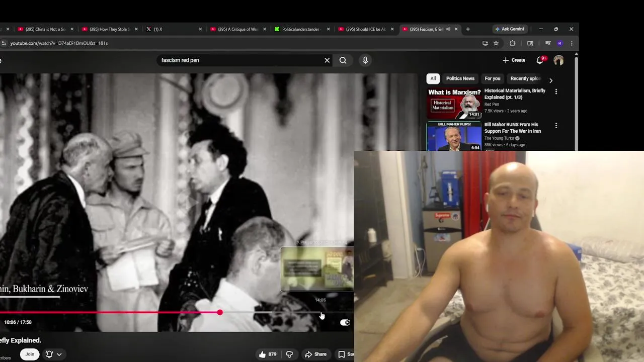The width and height of the screenshot is (644, 362).
Task: Switch to the 'China is Not a So' tab
Action: tap(46, 29)
